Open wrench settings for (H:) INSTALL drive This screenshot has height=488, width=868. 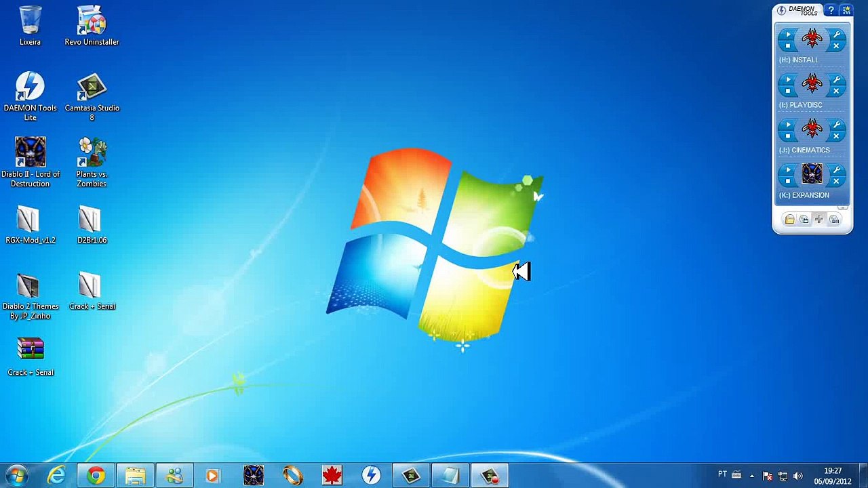[837, 35]
